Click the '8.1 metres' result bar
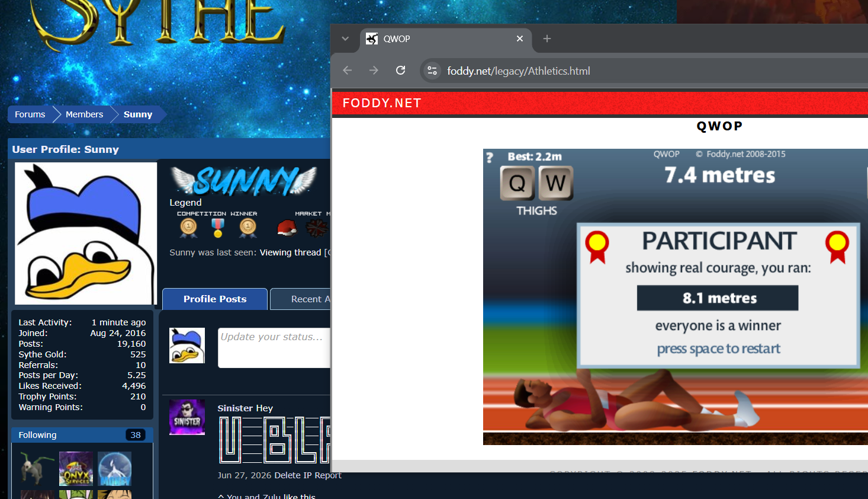The width and height of the screenshot is (868, 499). pos(718,298)
